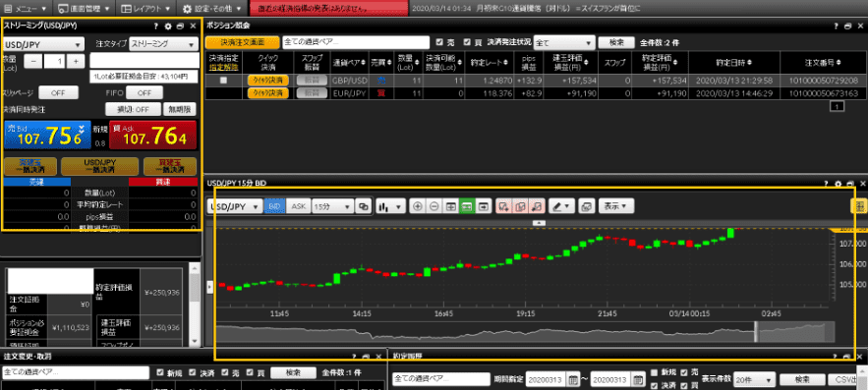Screen dimensions: 868x390
Task: Toggle slippage OFF switch
Action: 54,93
